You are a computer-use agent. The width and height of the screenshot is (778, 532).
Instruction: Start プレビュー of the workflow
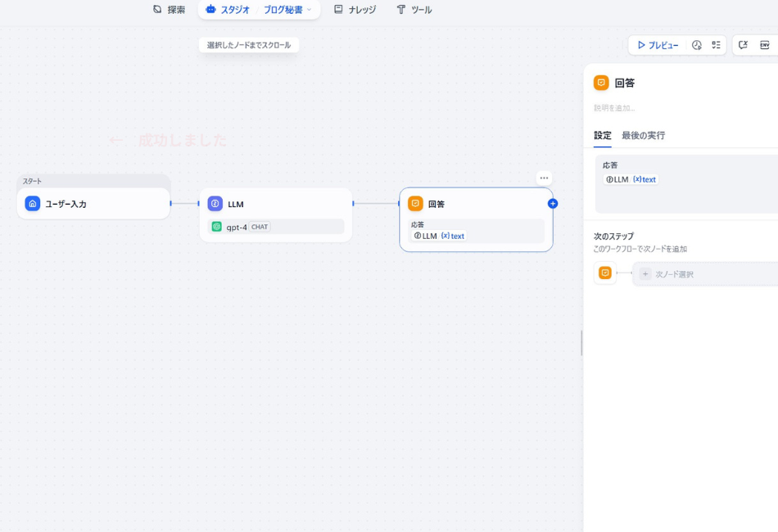tap(658, 45)
